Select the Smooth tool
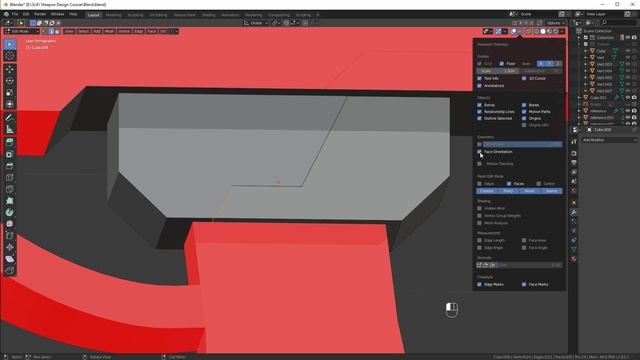Image resolution: width=640 pixels, height=360 pixels. pyautogui.click(x=10, y=224)
